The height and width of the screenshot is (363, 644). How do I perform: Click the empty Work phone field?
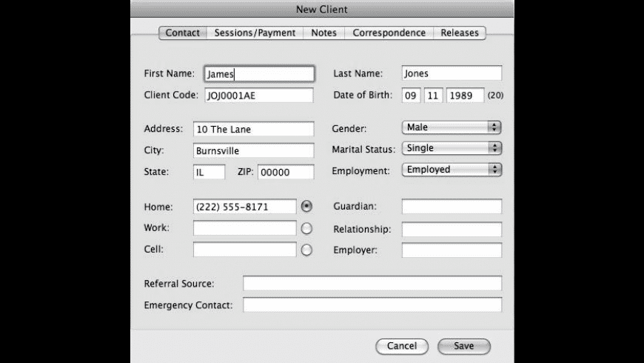tap(245, 228)
